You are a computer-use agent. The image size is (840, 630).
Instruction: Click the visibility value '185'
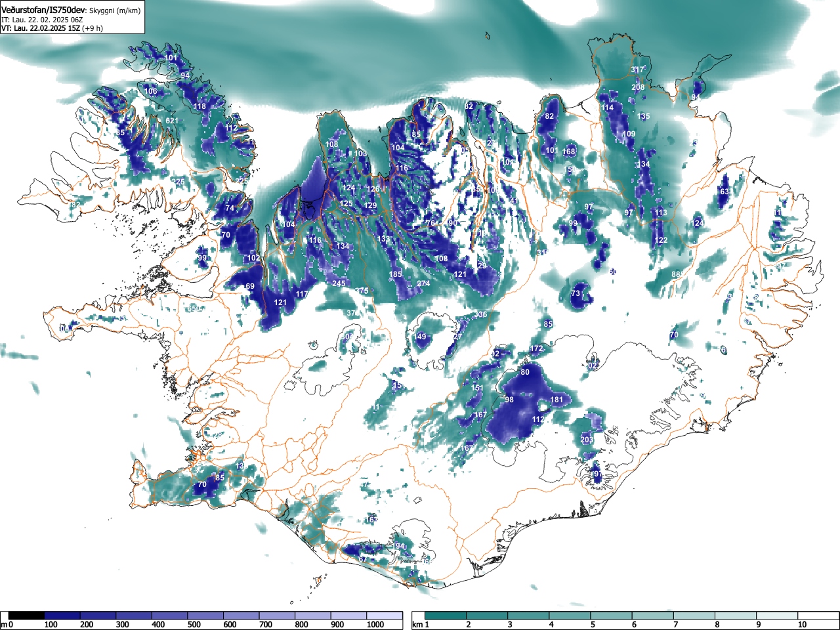coord(395,274)
